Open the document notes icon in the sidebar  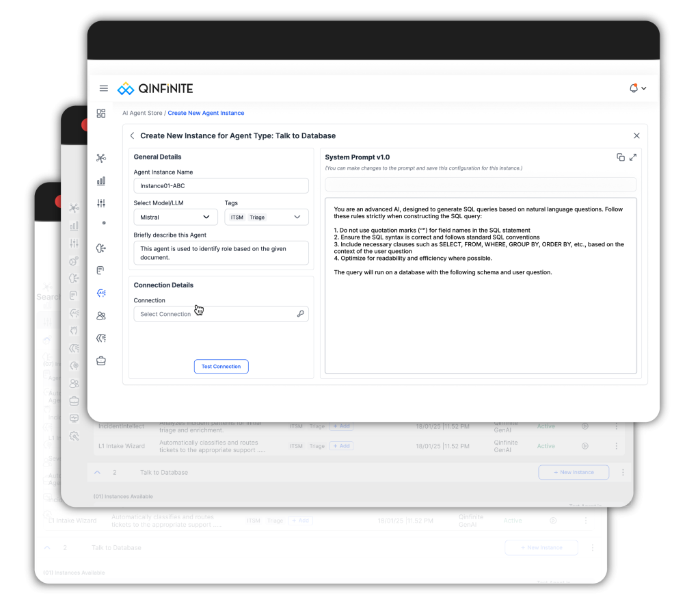[100, 270]
